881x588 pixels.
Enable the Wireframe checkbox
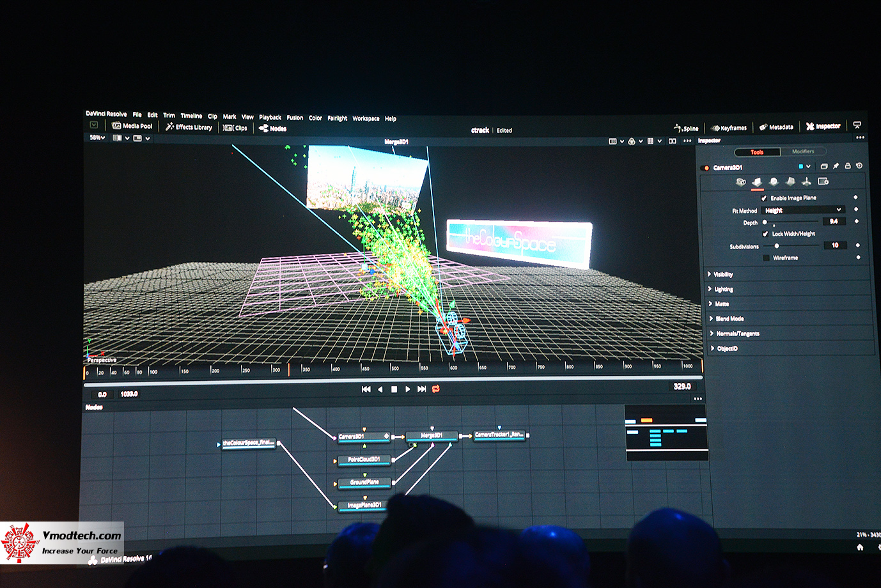pyautogui.click(x=767, y=258)
